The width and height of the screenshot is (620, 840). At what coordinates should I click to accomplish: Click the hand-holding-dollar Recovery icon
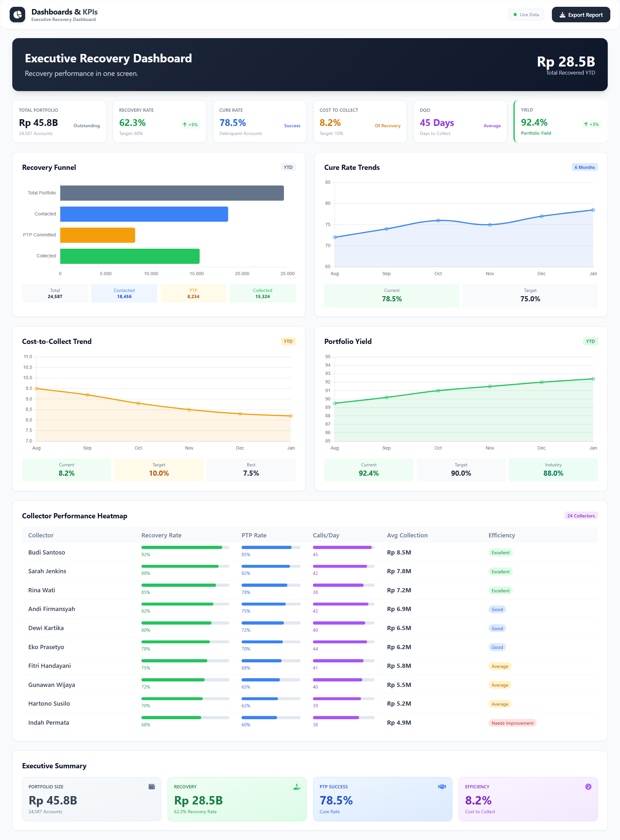[296, 786]
